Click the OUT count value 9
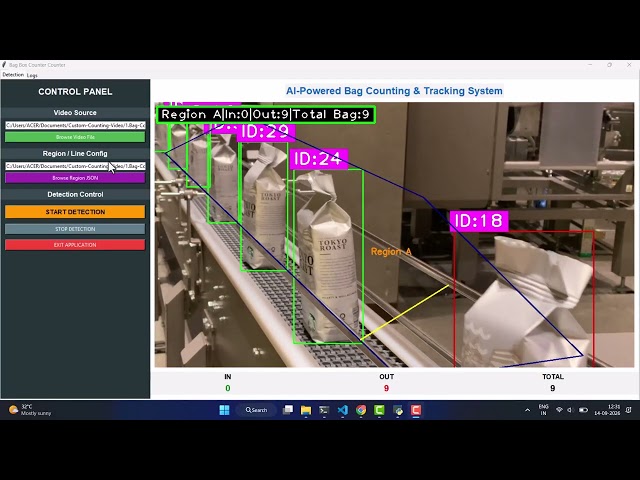 click(387, 388)
